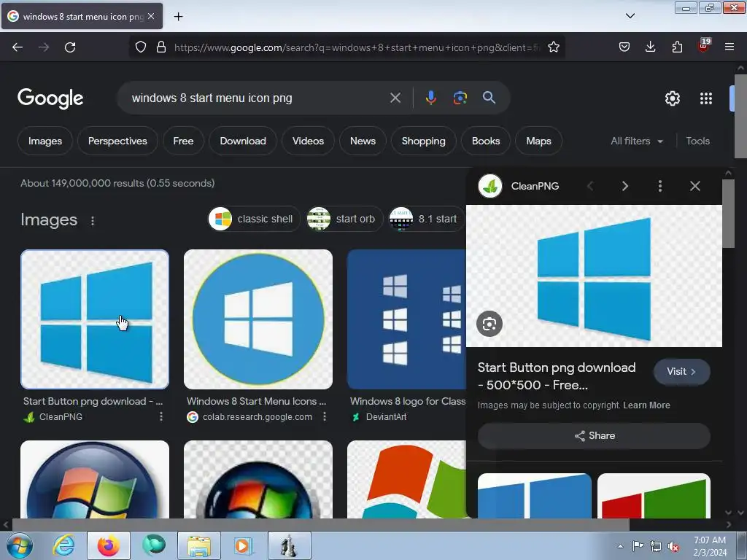Expand the All filters dropdown
The width and height of the screenshot is (747, 560).
point(637,141)
